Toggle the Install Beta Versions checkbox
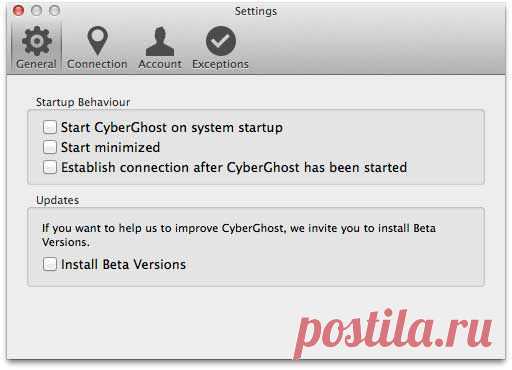This screenshot has height=370, width=512. [x=50, y=264]
